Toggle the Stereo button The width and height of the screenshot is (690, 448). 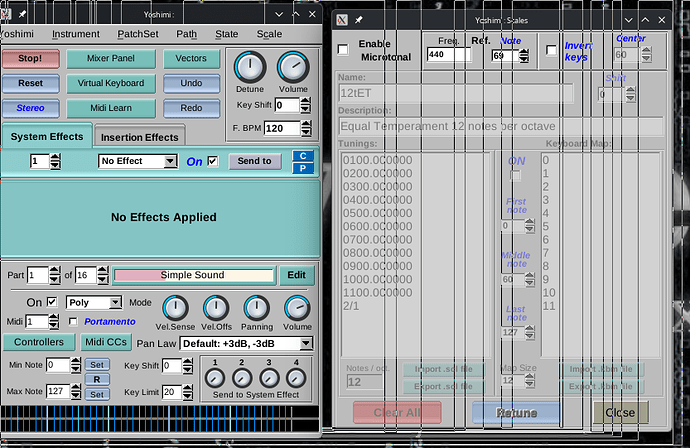click(x=31, y=108)
